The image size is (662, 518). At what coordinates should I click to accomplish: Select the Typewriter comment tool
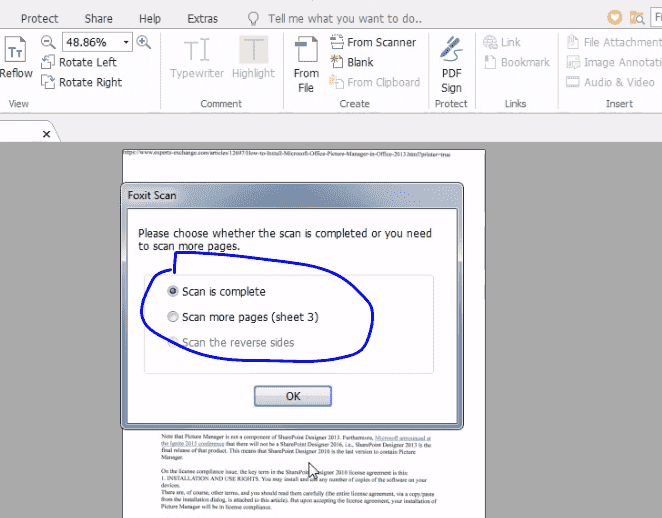point(197,58)
